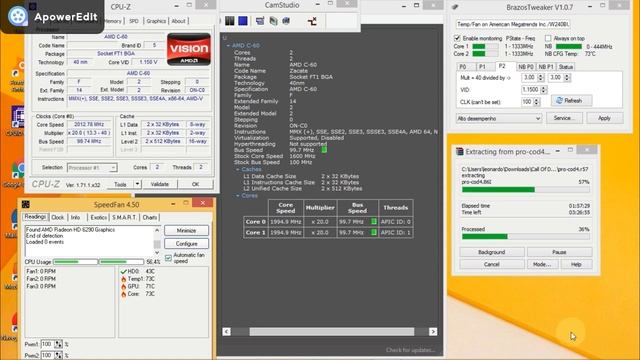Click the Service button in BrazosTweaker

click(564, 118)
